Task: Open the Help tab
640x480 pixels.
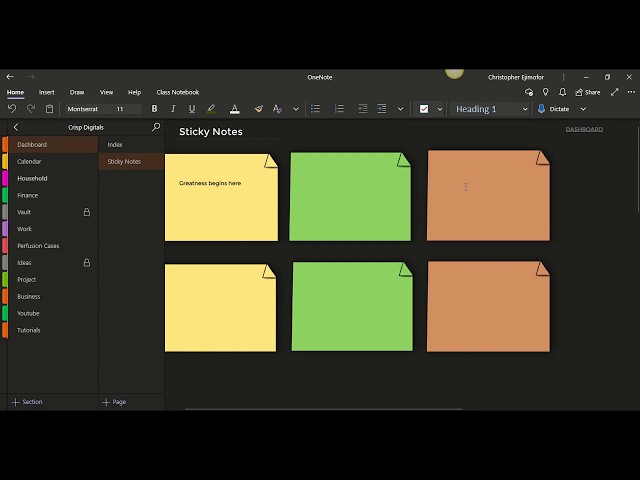Action: pyautogui.click(x=134, y=92)
